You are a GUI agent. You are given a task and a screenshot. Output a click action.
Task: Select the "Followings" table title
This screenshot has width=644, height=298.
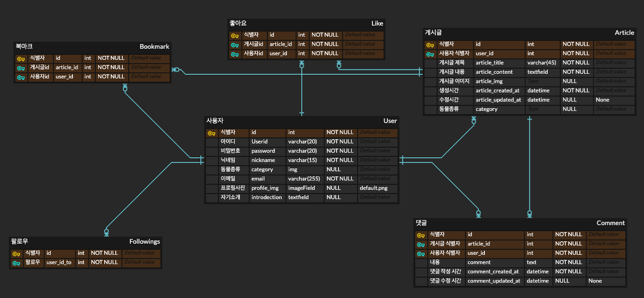pos(144,241)
